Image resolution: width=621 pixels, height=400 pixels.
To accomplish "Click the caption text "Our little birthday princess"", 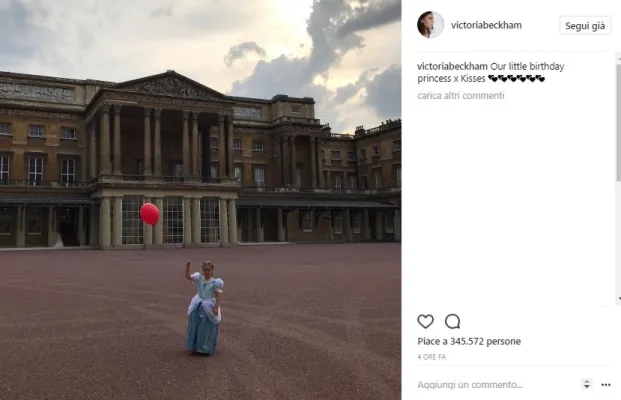I will pos(491,72).
